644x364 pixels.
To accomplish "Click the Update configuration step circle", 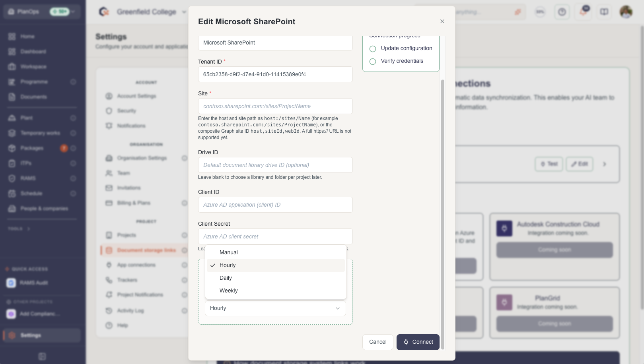I will tap(373, 49).
